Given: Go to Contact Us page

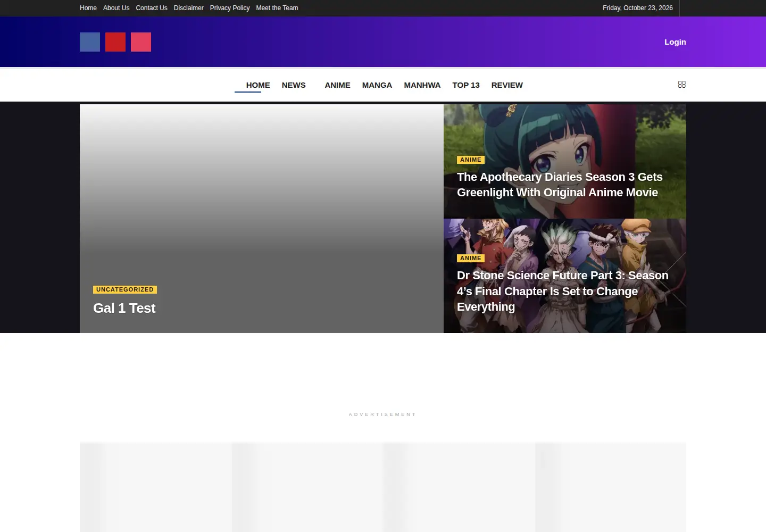Looking at the screenshot, I should point(152,8).
